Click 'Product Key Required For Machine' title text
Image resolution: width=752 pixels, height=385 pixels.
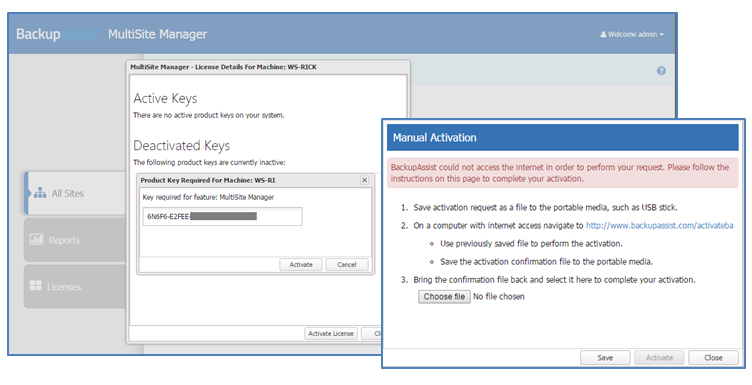(208, 180)
